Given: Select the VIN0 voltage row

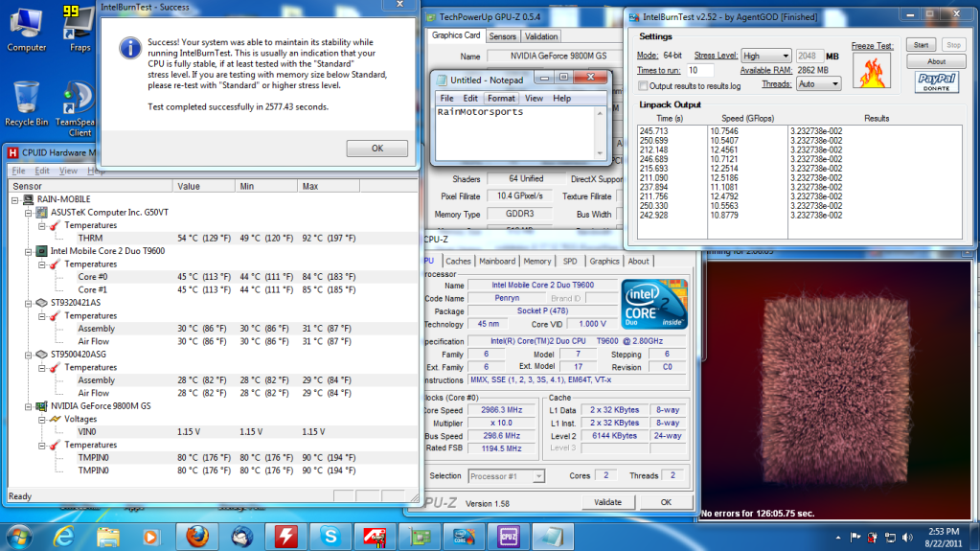Looking at the screenshot, I should (x=213, y=432).
